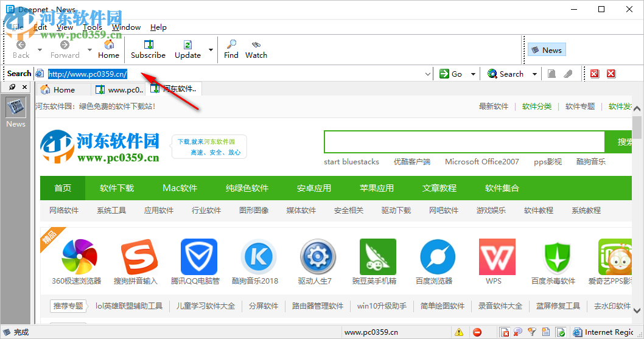This screenshot has height=339, width=644.
Task: Click the Update toolbar button
Action: [187, 49]
